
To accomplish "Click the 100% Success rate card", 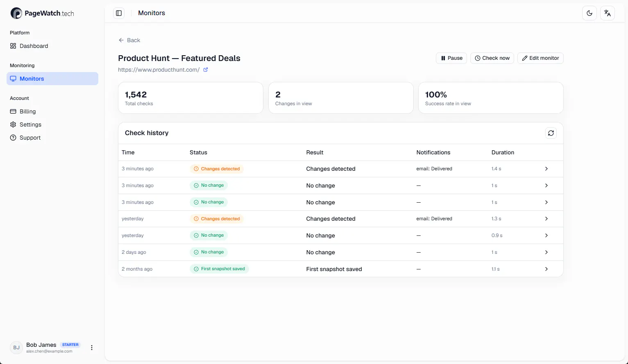I will tap(491, 98).
